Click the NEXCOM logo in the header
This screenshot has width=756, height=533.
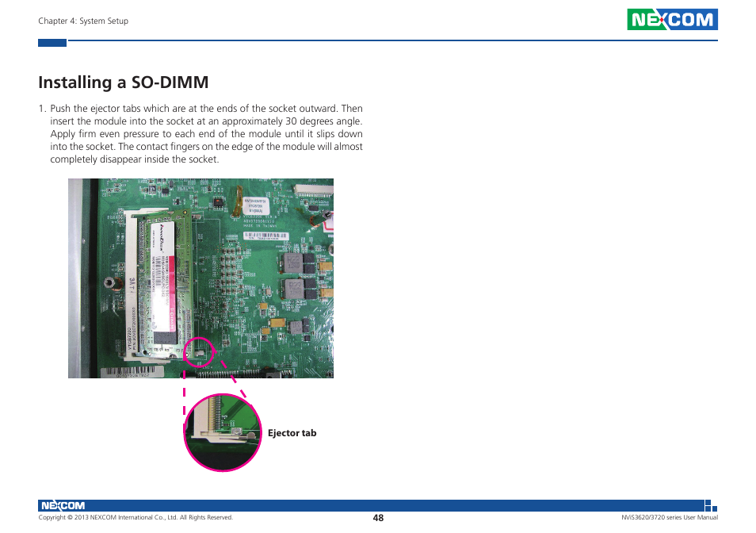672,19
